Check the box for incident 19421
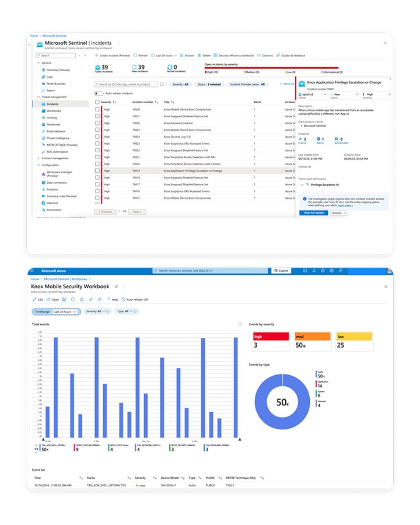The width and height of the screenshot is (420, 525). (x=97, y=157)
